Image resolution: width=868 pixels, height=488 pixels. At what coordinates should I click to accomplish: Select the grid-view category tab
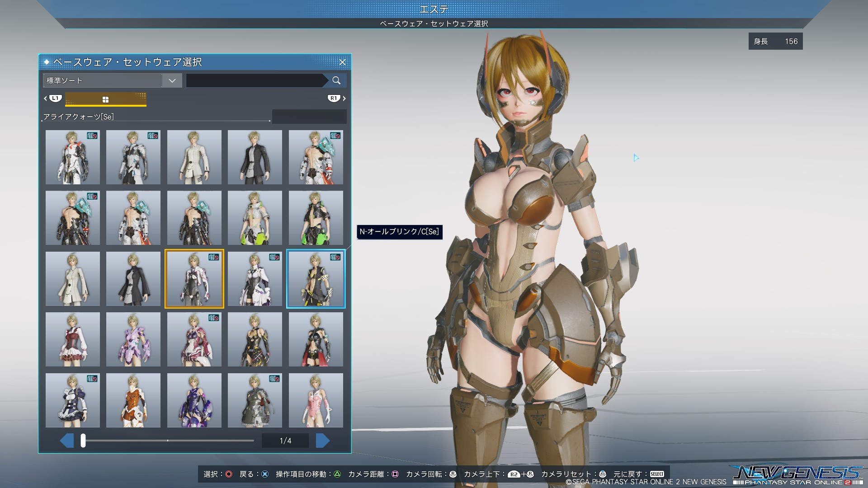click(105, 99)
